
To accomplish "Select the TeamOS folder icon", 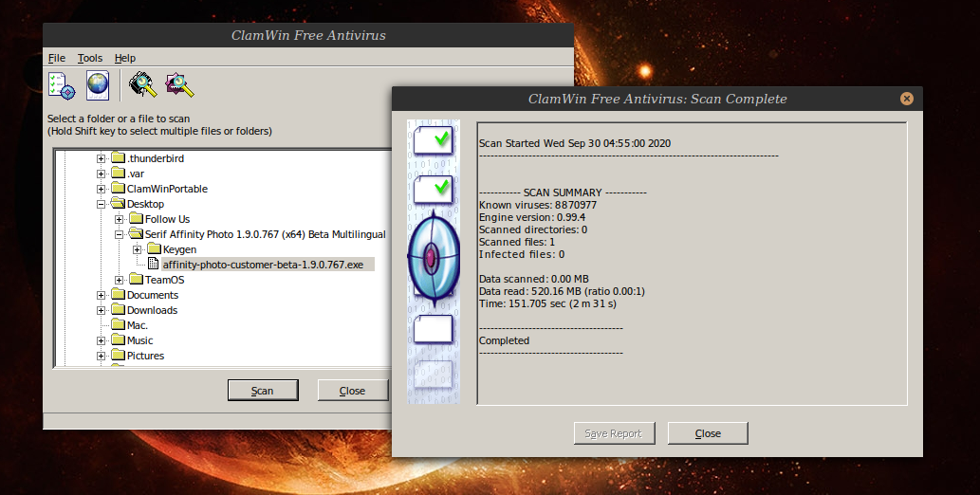I will (137, 279).
